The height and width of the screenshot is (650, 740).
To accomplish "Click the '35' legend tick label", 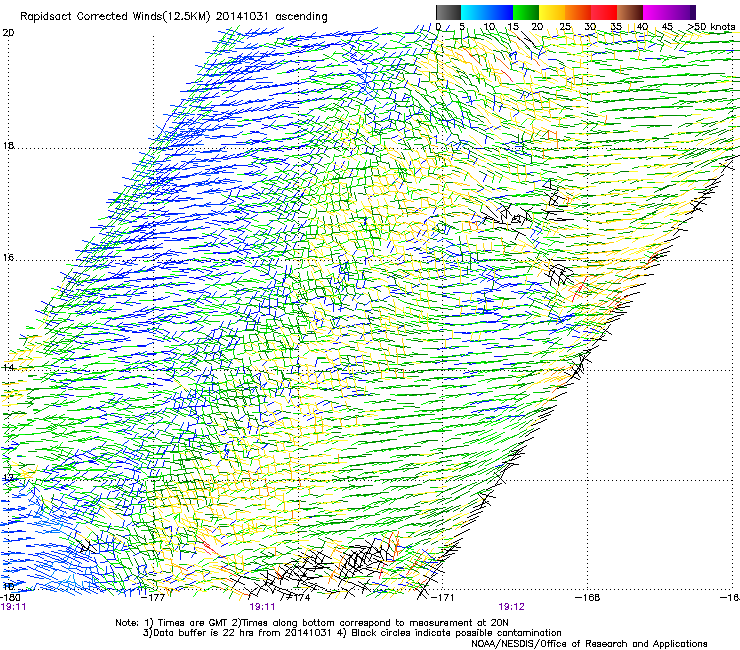I will 616,27.
